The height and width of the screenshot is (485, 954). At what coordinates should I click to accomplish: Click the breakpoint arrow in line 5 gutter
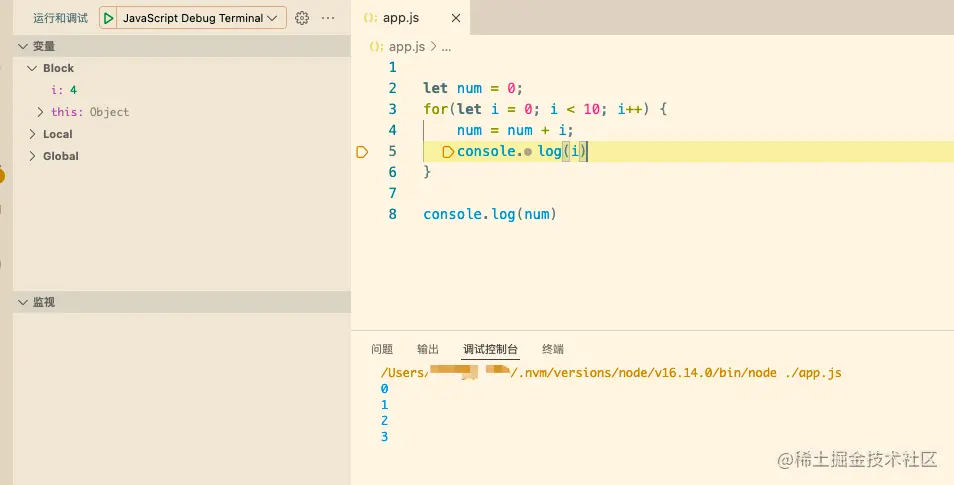pos(362,152)
